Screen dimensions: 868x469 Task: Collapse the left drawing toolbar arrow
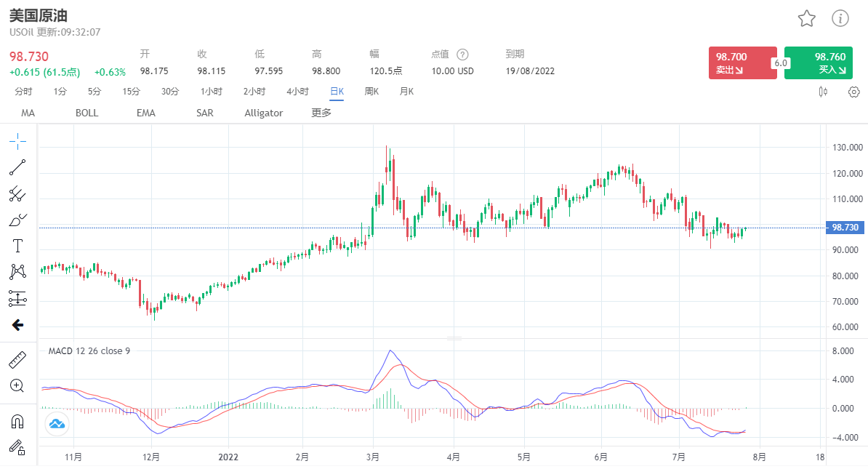tap(17, 325)
